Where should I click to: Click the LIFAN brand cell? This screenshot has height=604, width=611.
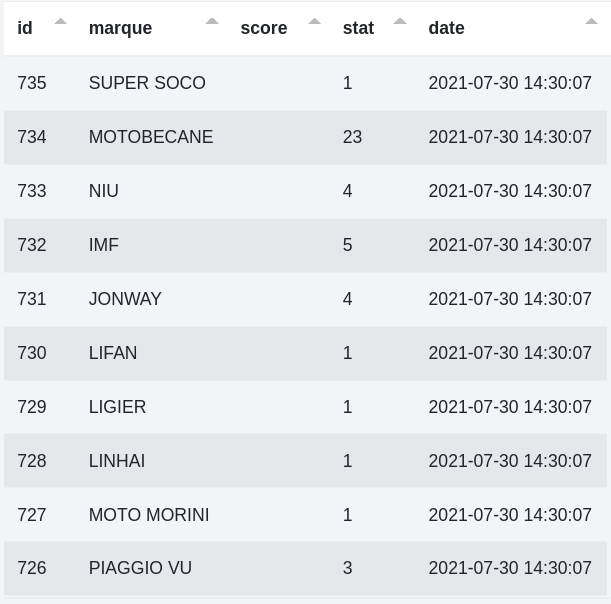[113, 353]
